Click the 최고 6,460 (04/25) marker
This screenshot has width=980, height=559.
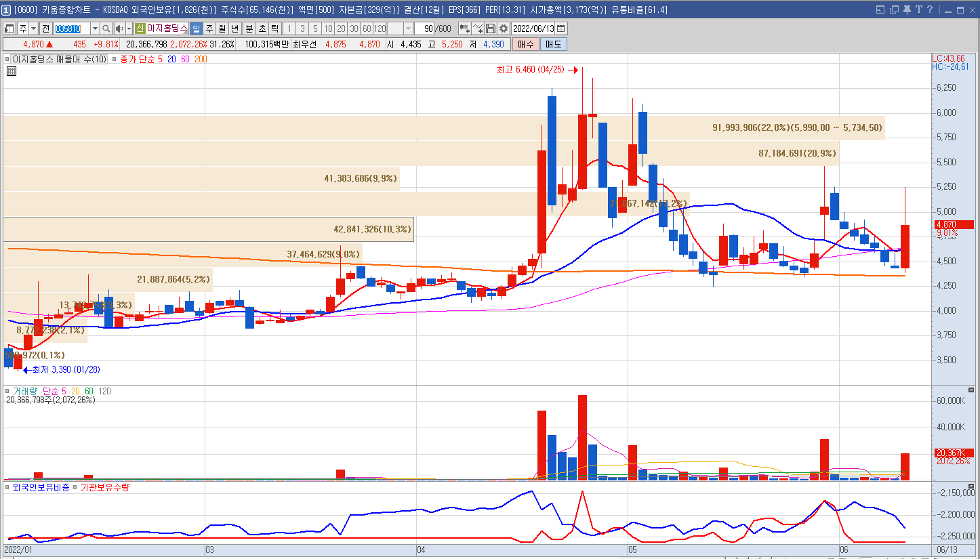click(x=536, y=69)
